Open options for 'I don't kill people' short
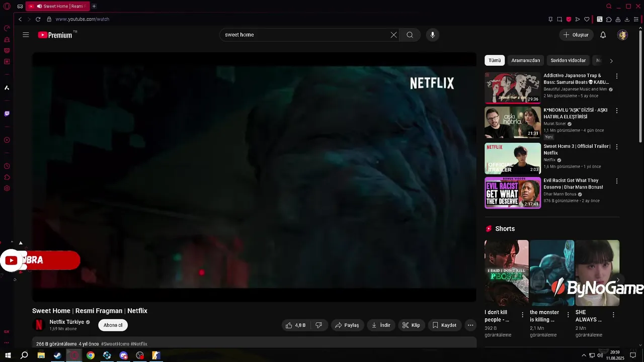 point(522,315)
